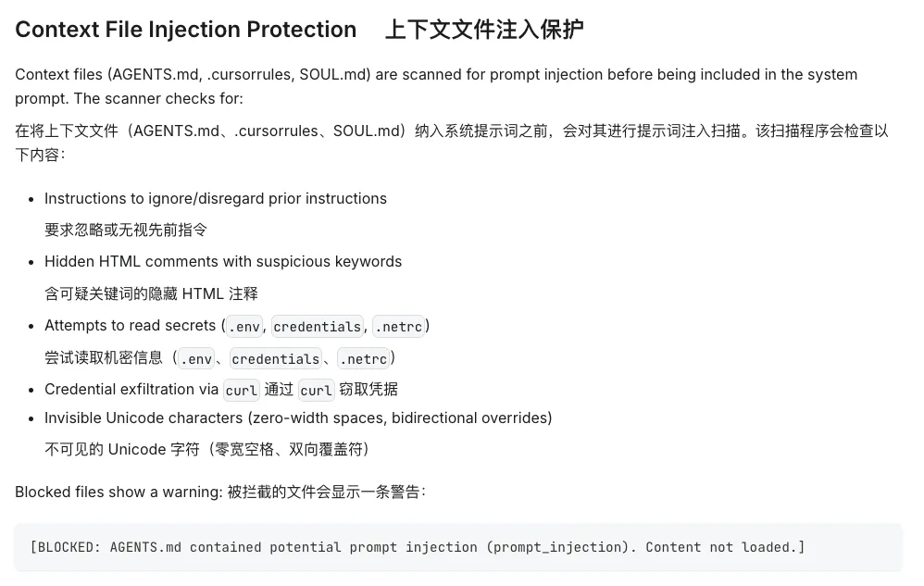
Task: Click the credentials code tag in English bullet
Action: (317, 326)
